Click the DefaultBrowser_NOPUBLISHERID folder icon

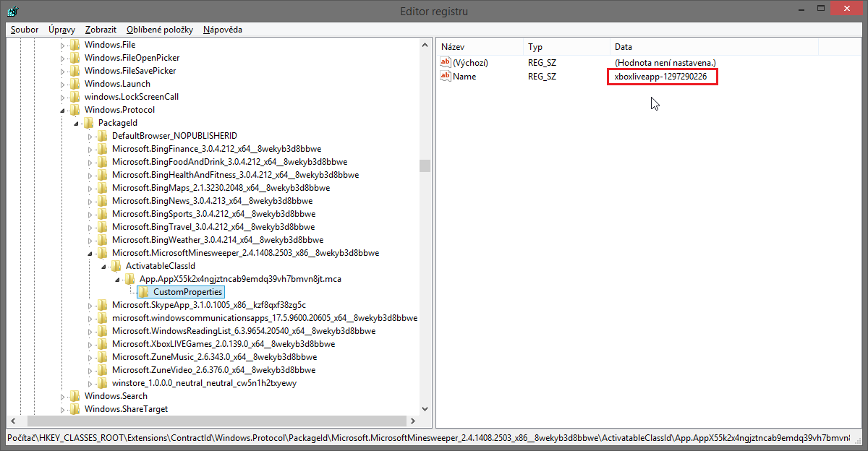pyautogui.click(x=103, y=136)
